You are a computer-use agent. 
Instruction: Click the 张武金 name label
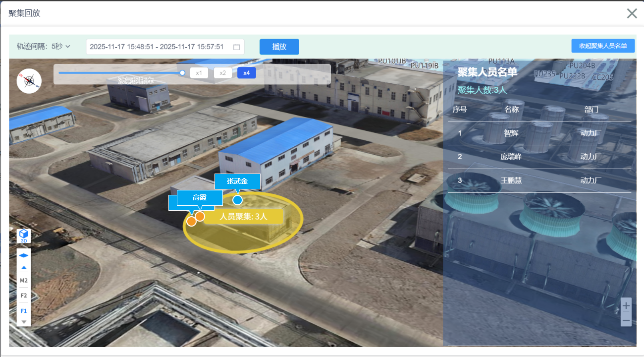(x=237, y=181)
